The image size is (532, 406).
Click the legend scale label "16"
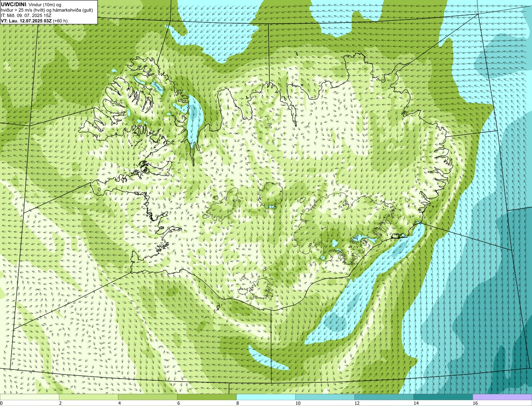[x=475, y=403]
